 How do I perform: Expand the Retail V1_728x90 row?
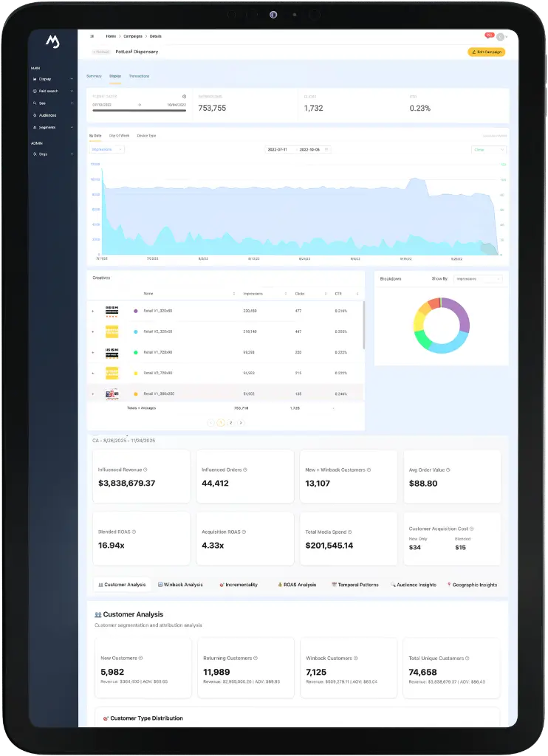coord(93,353)
